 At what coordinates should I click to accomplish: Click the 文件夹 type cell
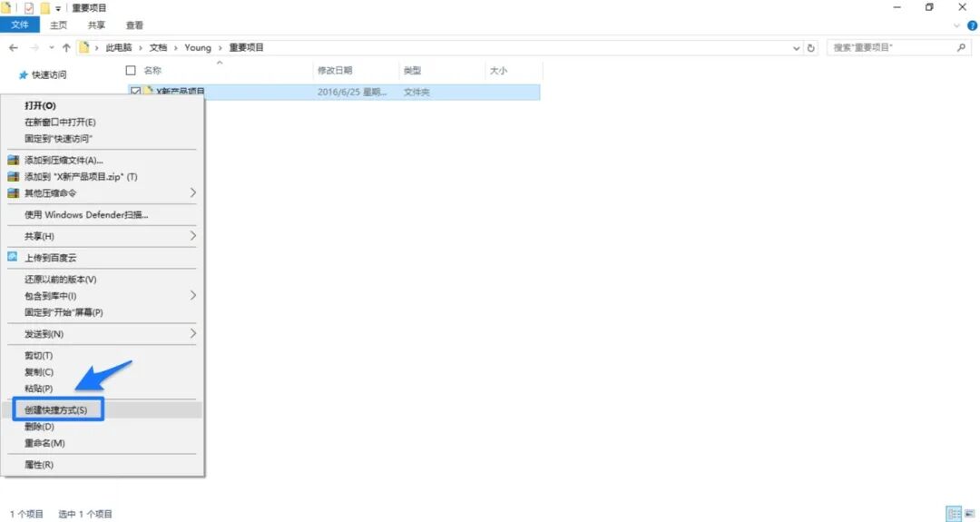point(416,92)
